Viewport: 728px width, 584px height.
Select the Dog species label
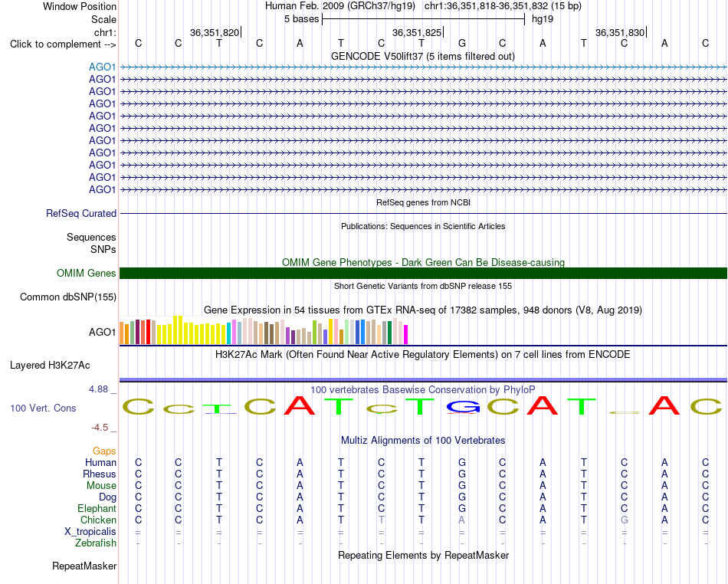(x=107, y=497)
